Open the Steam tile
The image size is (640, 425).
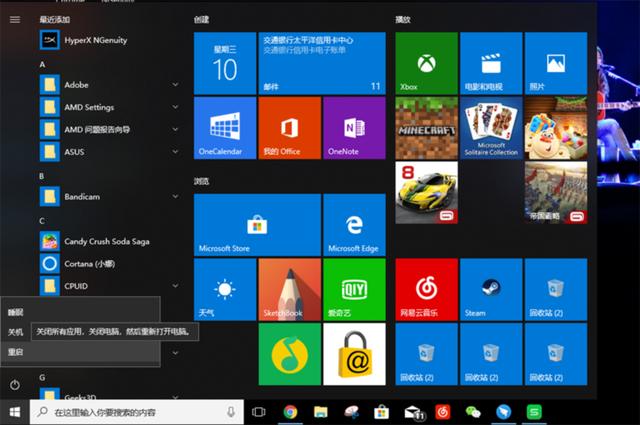point(490,289)
